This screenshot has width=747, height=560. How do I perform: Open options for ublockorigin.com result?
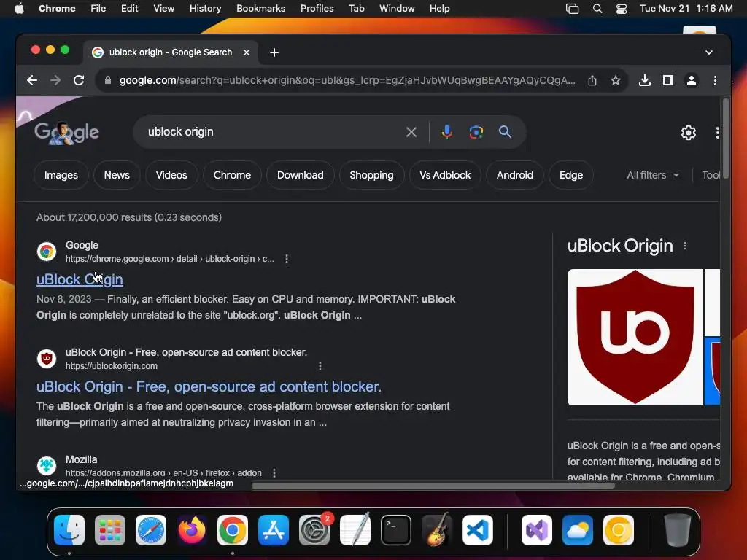point(320,366)
